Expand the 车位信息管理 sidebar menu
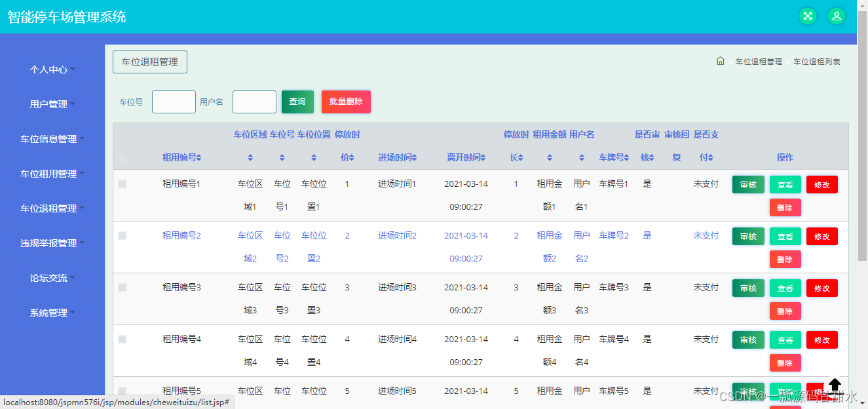The width and height of the screenshot is (868, 409). [52, 138]
